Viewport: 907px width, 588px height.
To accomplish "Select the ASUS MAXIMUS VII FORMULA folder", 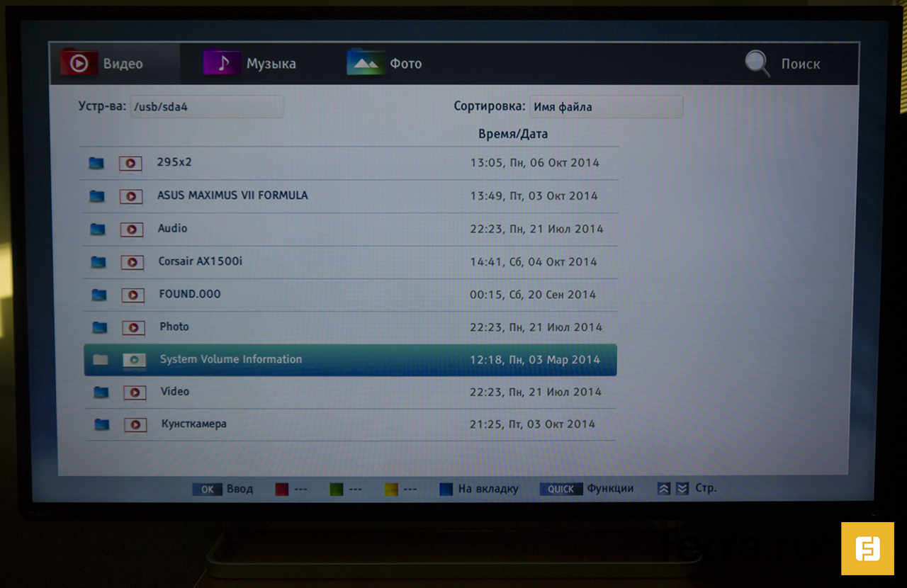I will coord(350,196).
